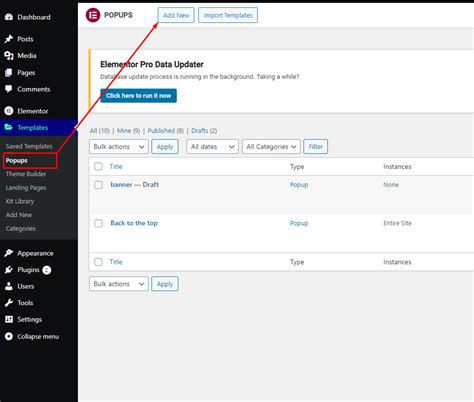Check the box beside banner draft
The width and height of the screenshot is (474, 402).
(x=98, y=185)
